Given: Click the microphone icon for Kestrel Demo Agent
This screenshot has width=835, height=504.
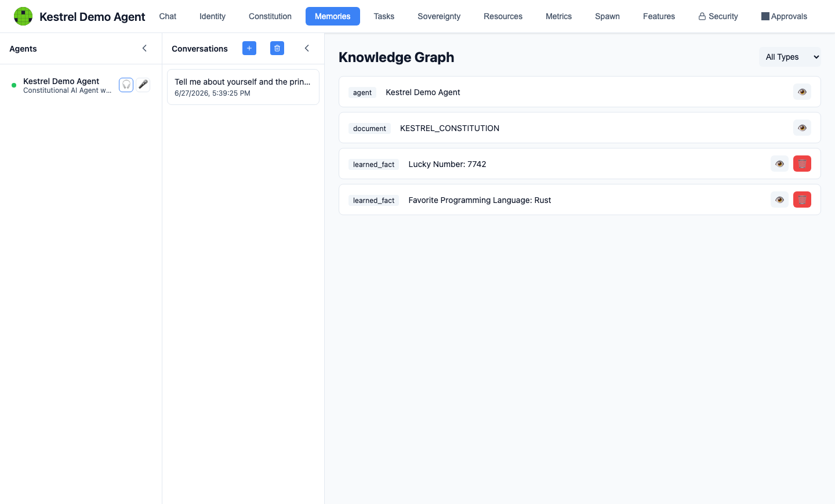Looking at the screenshot, I should point(143,85).
